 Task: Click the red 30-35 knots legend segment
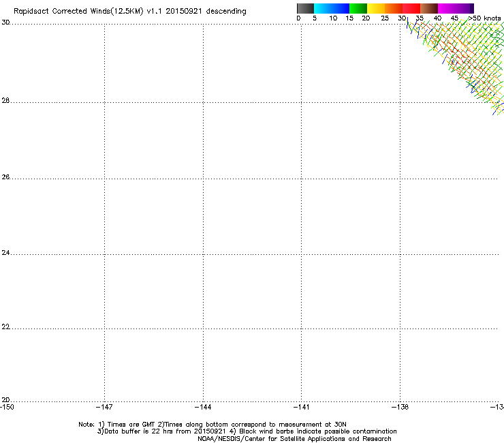411,8
